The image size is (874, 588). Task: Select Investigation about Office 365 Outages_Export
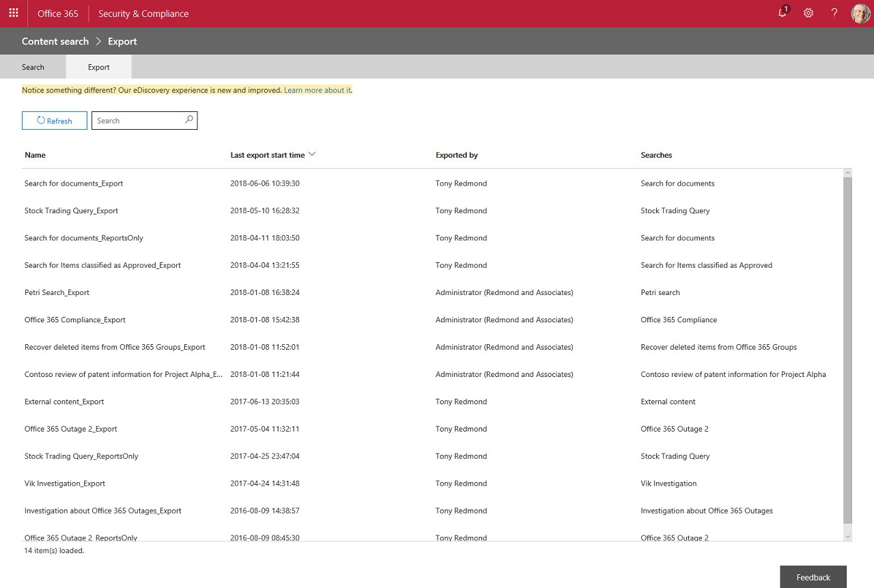pyautogui.click(x=432, y=511)
